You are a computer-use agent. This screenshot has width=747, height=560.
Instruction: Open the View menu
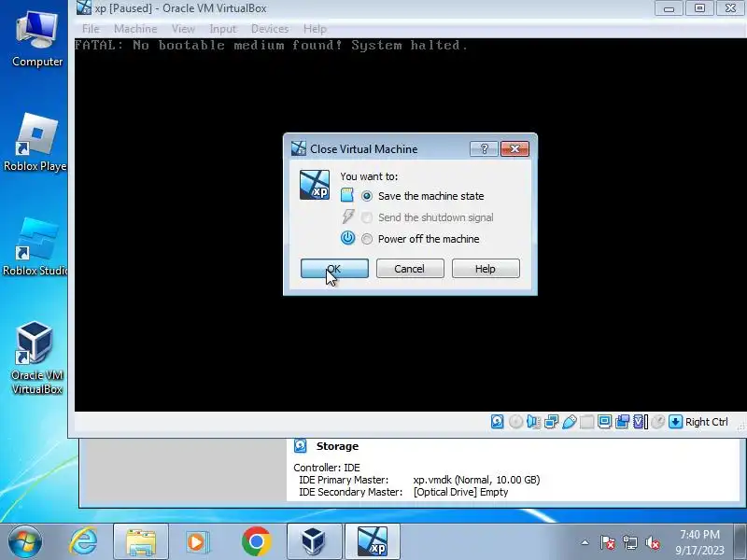(183, 29)
